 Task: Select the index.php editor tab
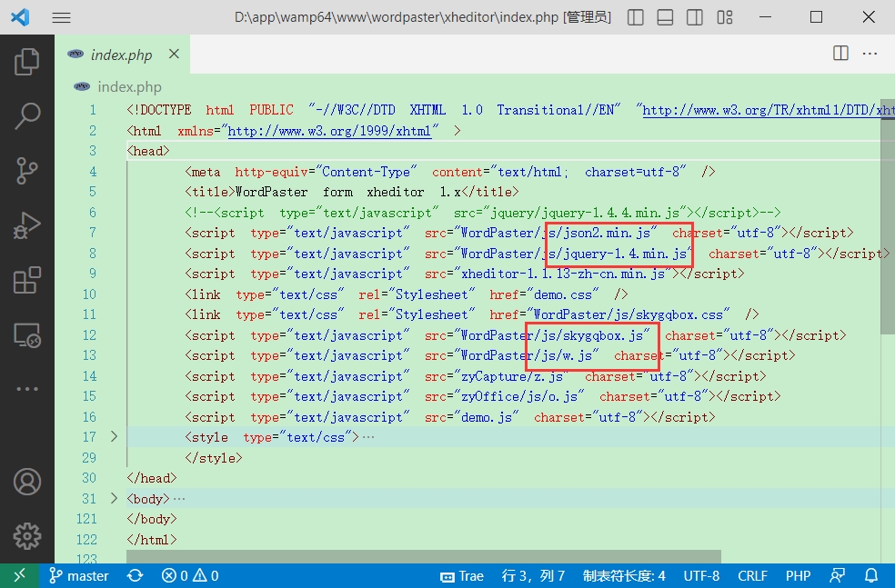point(121,55)
